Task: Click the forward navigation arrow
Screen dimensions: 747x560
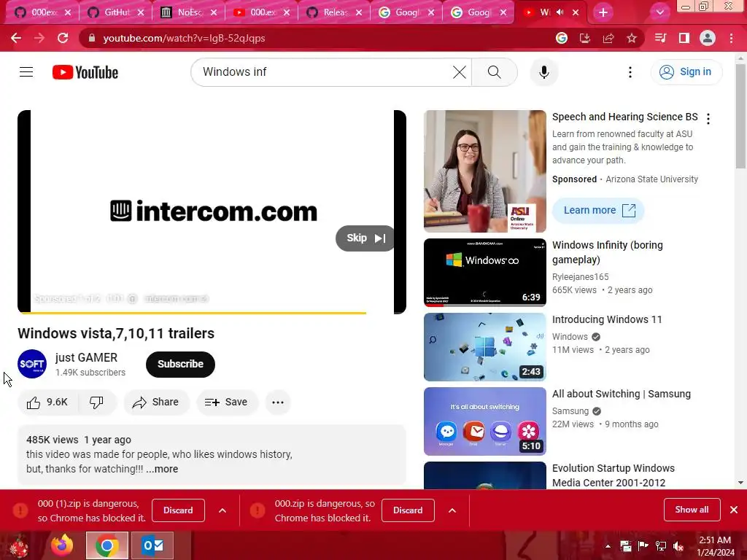Action: pyautogui.click(x=39, y=38)
